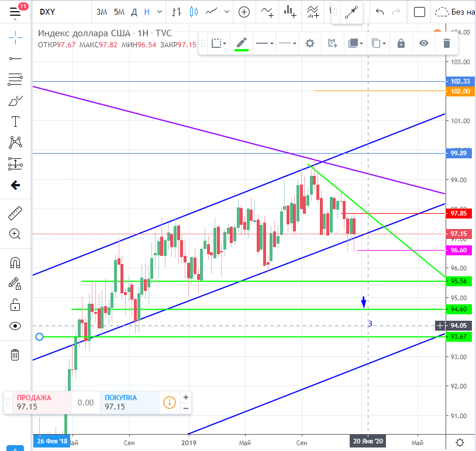Screen dimensions: 476x451
Task: Lock the selected drawing
Action: (401, 43)
